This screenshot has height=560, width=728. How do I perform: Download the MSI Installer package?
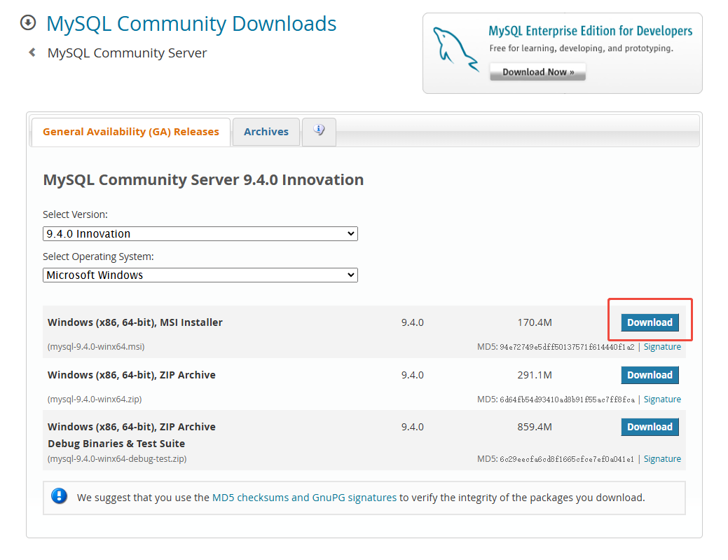[x=650, y=322]
